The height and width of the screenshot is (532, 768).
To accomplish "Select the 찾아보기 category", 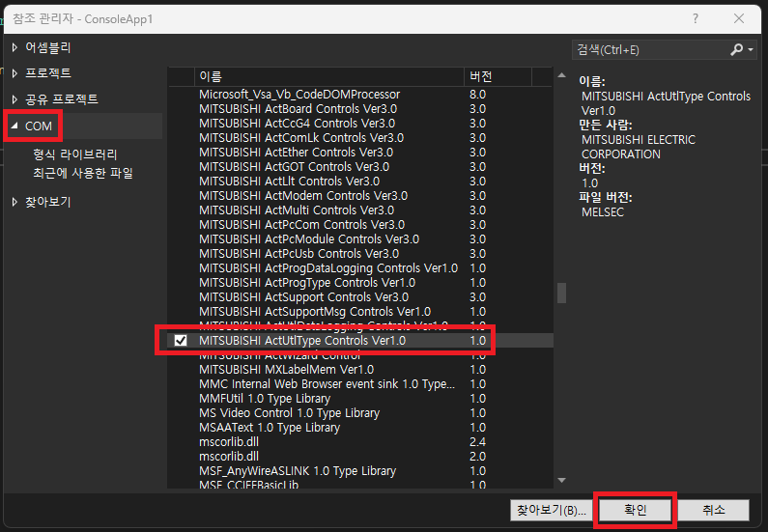I will click(x=48, y=202).
